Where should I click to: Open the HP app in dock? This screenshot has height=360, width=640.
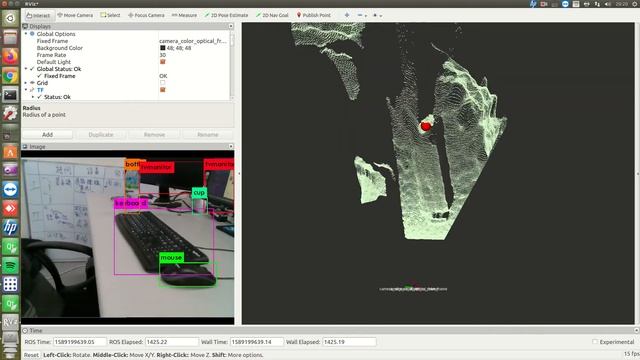click(x=10, y=227)
